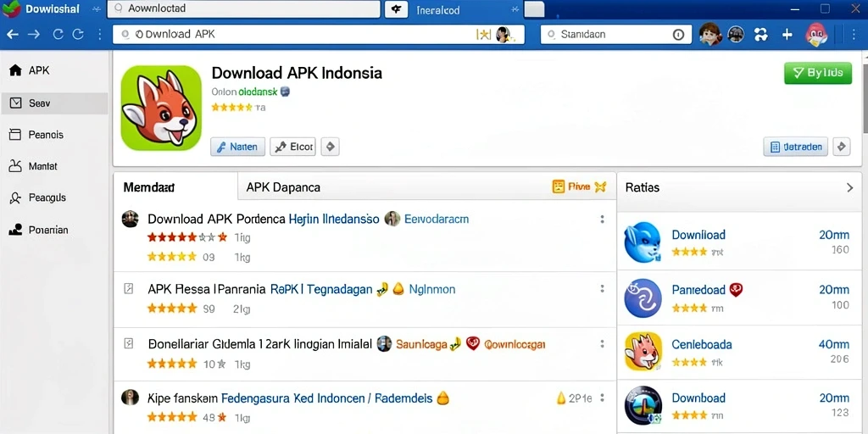The height and width of the screenshot is (434, 868).
Task: Click the Potenian sidebar icon
Action: point(15,230)
